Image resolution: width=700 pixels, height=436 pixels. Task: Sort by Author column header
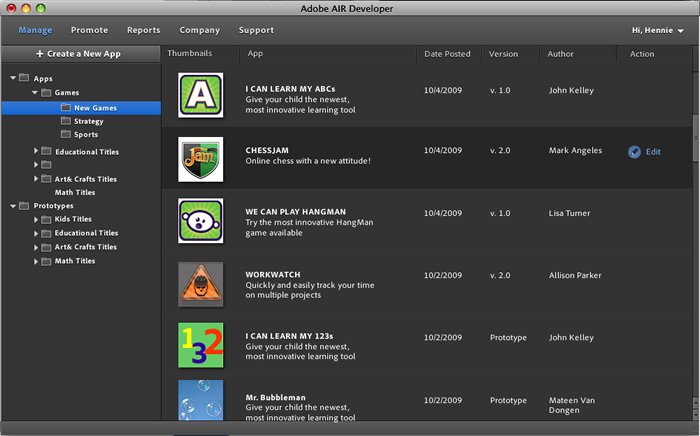click(560, 54)
